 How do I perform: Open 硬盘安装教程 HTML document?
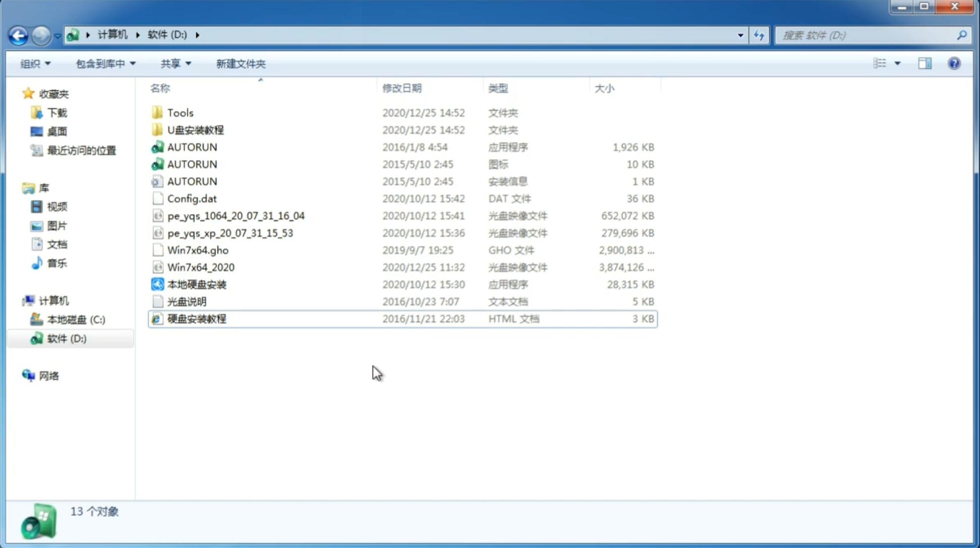196,318
